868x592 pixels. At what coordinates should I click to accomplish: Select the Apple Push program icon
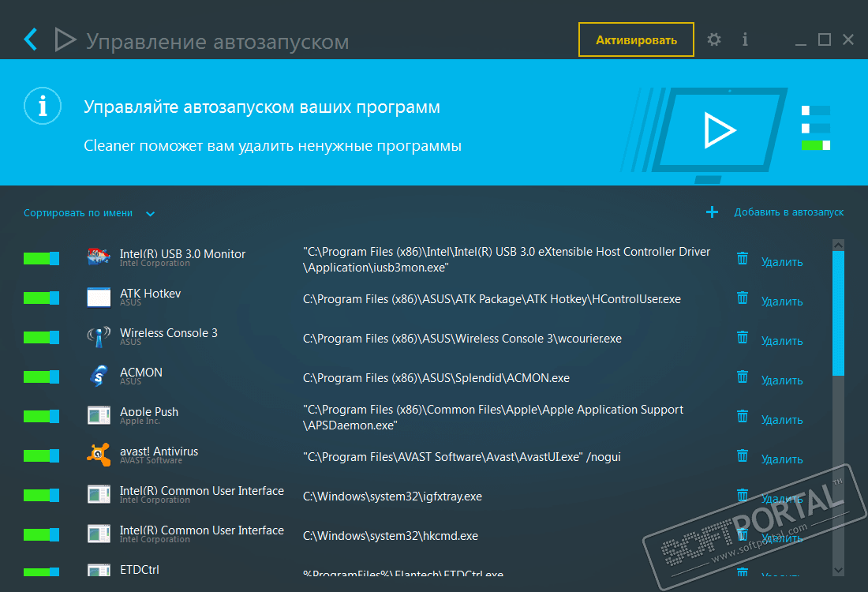pos(99,415)
